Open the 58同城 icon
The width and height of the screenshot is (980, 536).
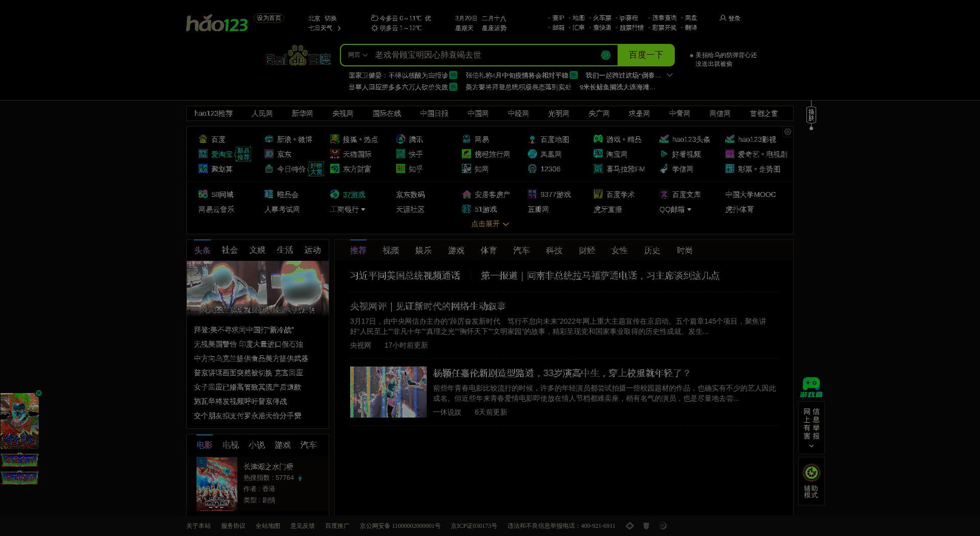[x=203, y=194]
